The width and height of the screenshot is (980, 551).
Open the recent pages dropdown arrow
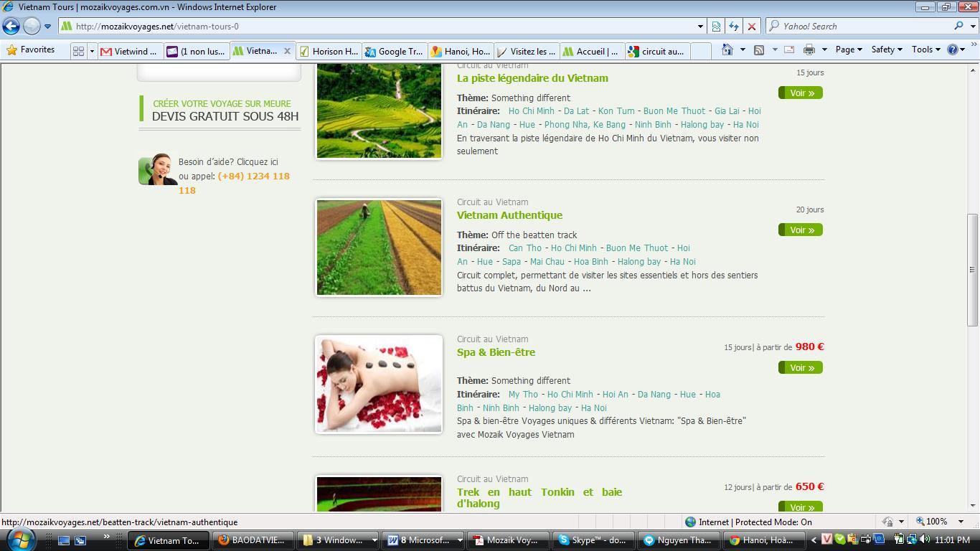tap(48, 27)
